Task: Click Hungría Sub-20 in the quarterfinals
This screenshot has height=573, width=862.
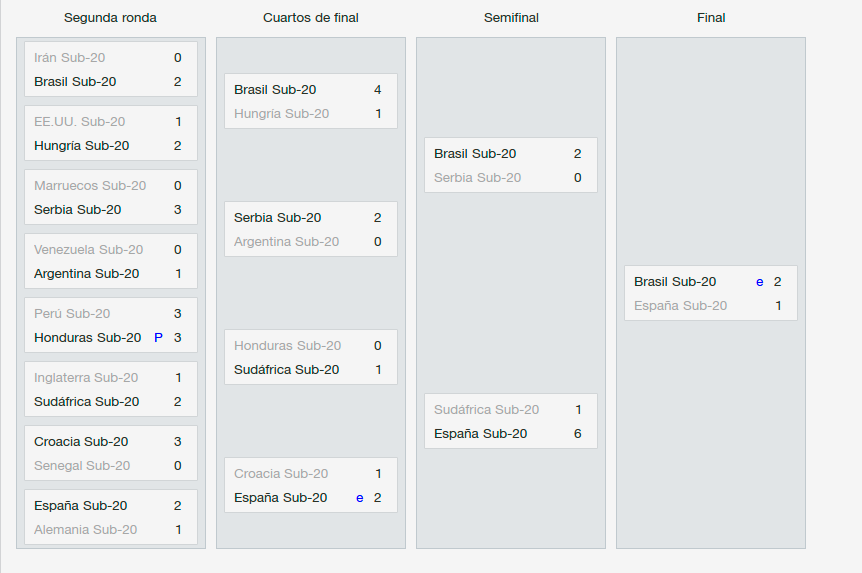Action: pyautogui.click(x=281, y=114)
